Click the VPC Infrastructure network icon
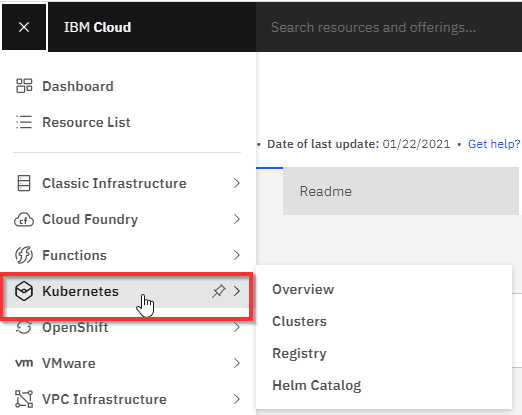522x415 pixels. (x=24, y=399)
